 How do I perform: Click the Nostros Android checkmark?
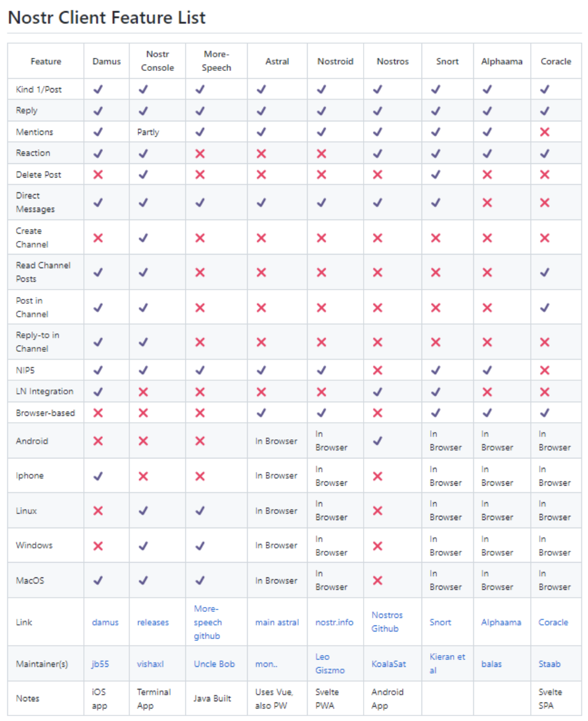pos(378,441)
